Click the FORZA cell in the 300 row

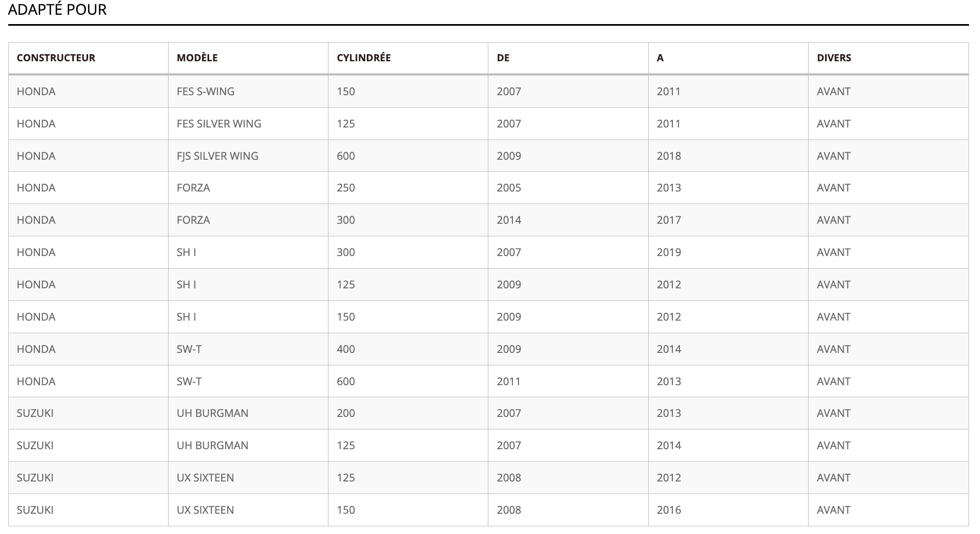click(x=193, y=220)
